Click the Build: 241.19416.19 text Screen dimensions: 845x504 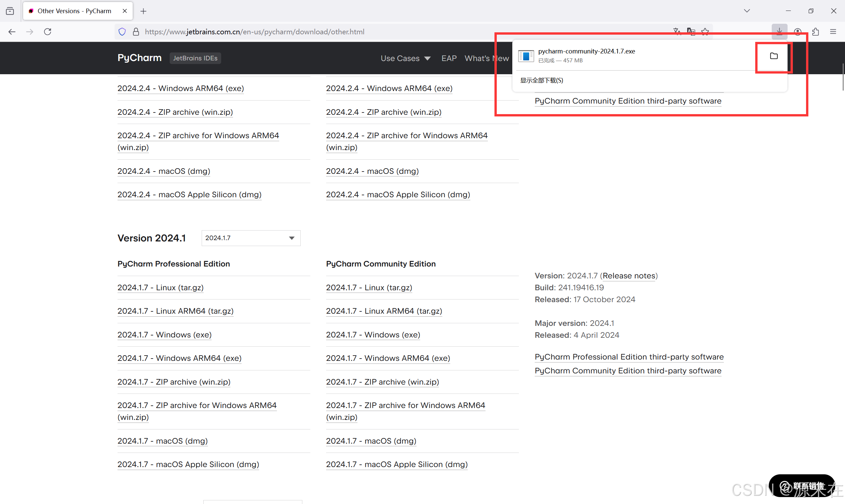(569, 288)
